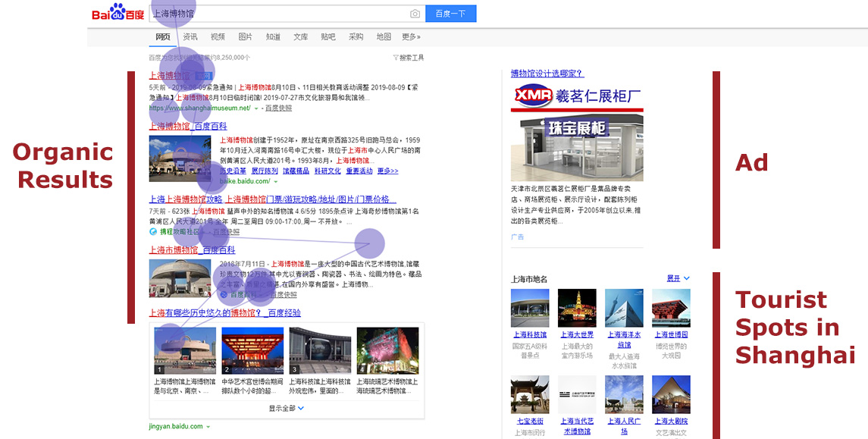Click the 上海大世界 night-view thumbnail

click(x=576, y=307)
